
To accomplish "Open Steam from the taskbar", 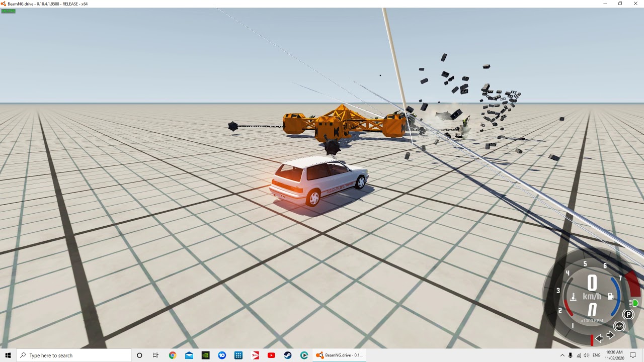I will click(x=288, y=355).
